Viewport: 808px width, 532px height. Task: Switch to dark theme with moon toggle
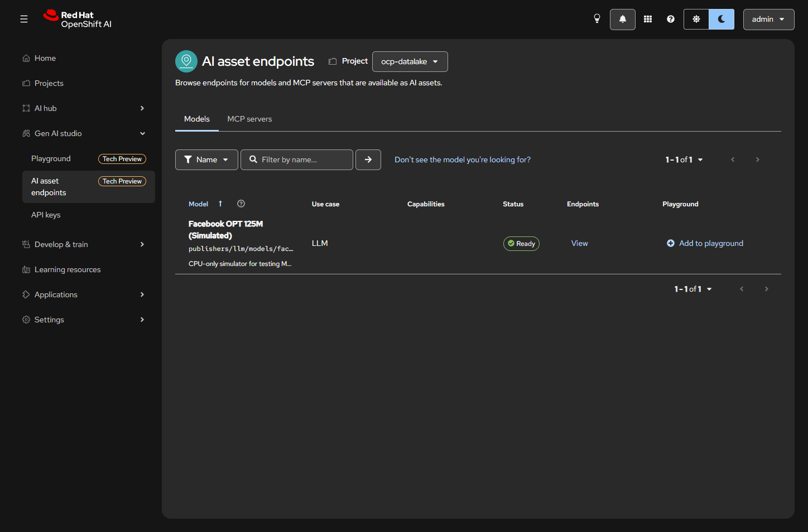point(722,19)
